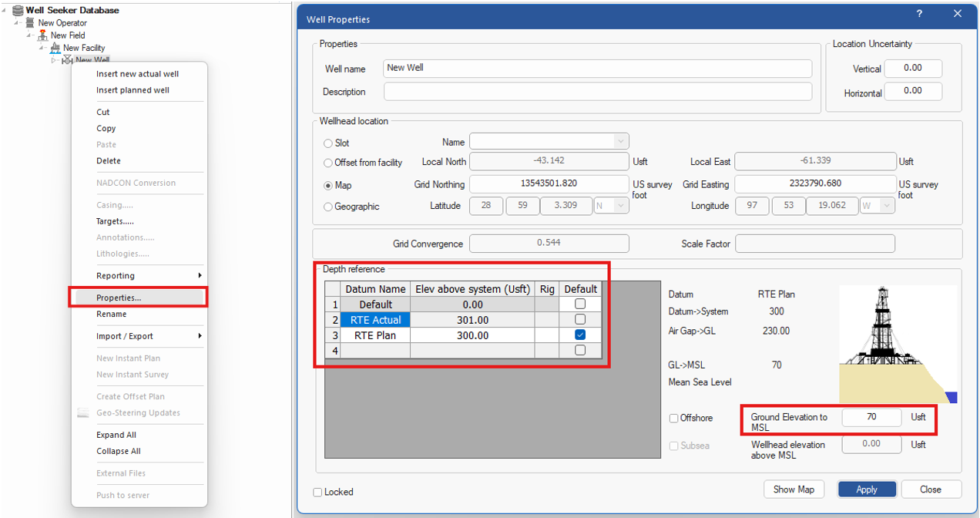Uncheck Default for RTE Plan datum

[580, 335]
